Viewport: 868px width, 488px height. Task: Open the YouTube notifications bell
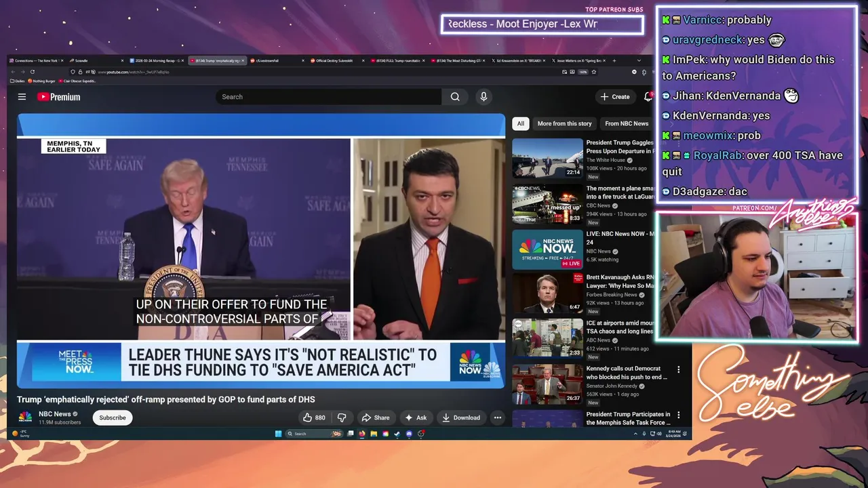pos(648,97)
